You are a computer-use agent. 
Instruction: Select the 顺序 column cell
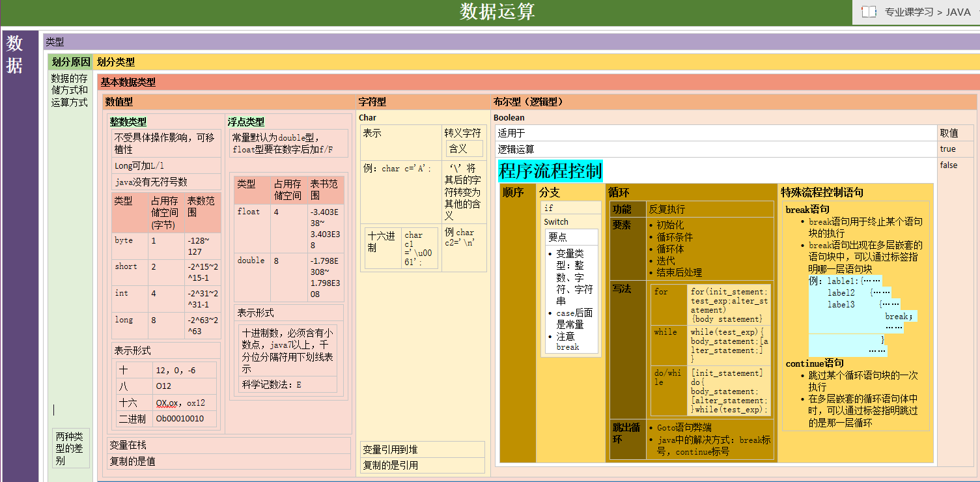517,322
